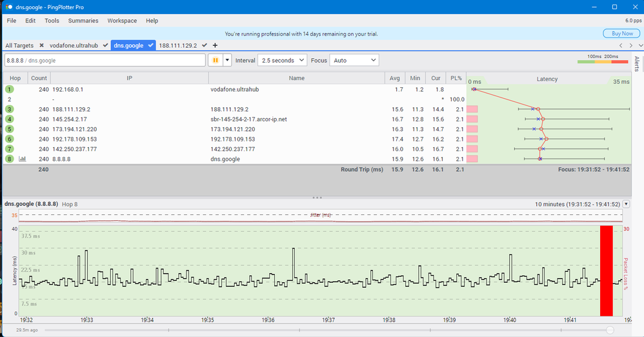
Task: Switch to the All Targets tab
Action: click(19, 46)
